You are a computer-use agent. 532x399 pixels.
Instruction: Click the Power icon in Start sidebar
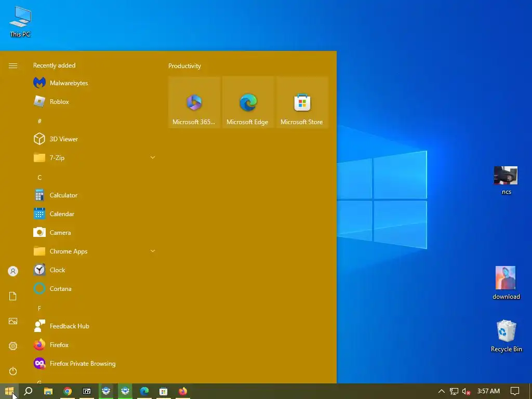click(x=13, y=371)
